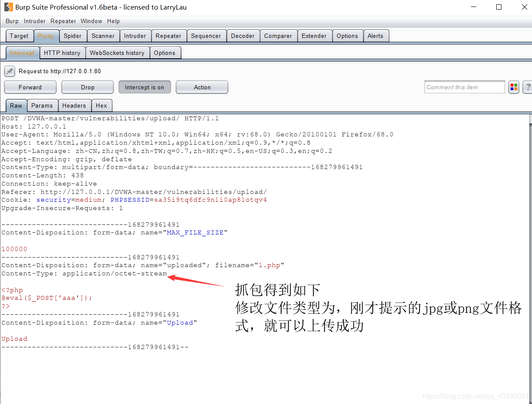
Task: Open the Proxy Options sub-tab
Action: point(165,53)
